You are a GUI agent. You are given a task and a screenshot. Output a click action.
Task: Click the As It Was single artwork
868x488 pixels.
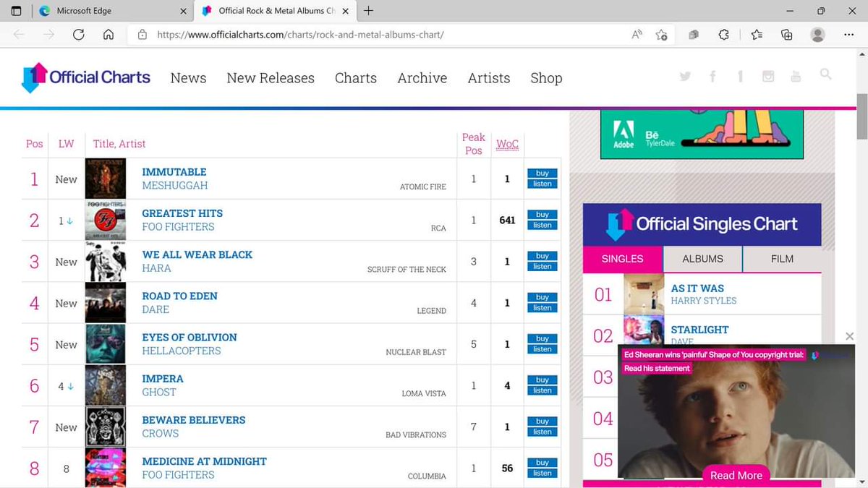[644, 294]
